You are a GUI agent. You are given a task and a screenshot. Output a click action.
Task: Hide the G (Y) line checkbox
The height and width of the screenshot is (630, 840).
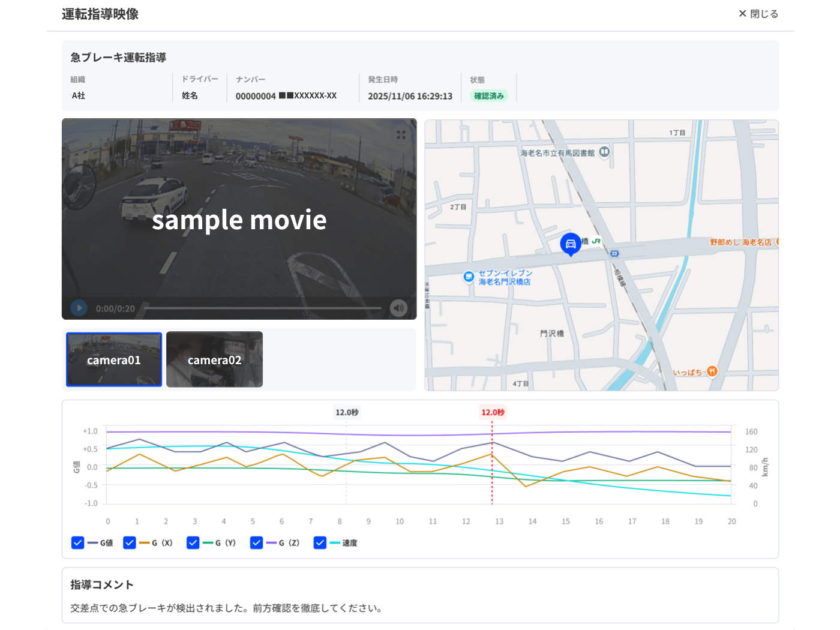[x=193, y=542]
